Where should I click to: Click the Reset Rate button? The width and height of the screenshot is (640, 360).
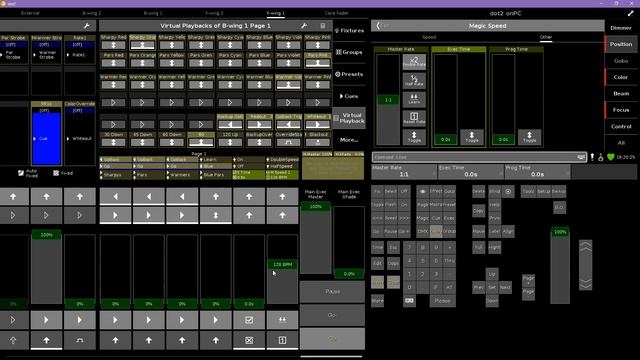(414, 118)
